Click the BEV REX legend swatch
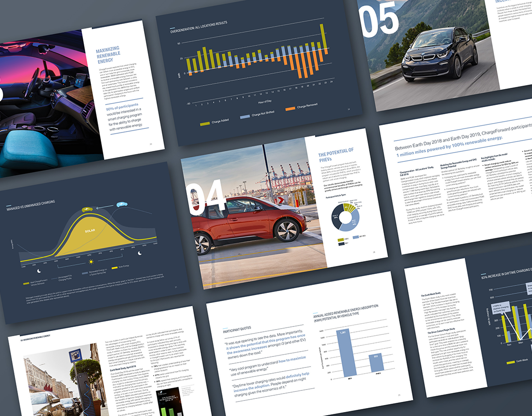Screen dimensions: 532x416 point(357,237)
